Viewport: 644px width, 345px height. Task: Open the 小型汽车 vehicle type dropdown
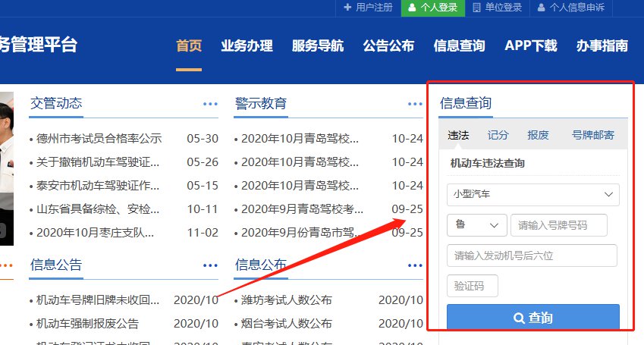(x=533, y=195)
